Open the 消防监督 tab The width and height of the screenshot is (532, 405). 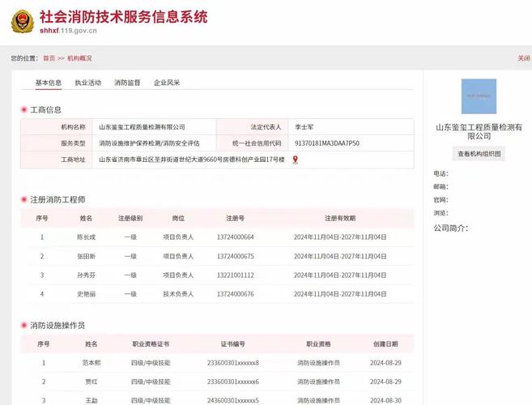click(127, 83)
